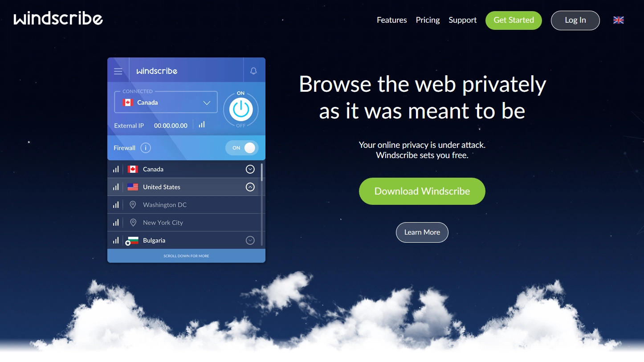
Task: Expand the Bulgaria server list chevron
Action: click(250, 240)
